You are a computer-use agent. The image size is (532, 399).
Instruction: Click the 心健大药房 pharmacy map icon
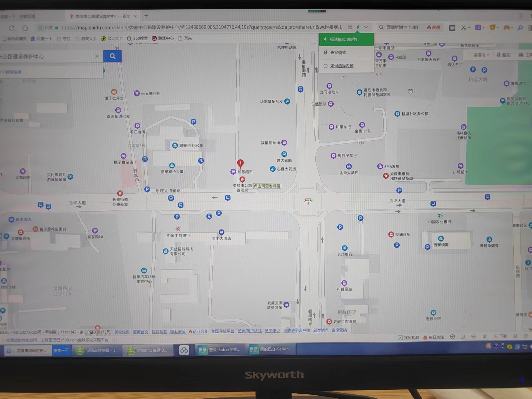coord(273,169)
